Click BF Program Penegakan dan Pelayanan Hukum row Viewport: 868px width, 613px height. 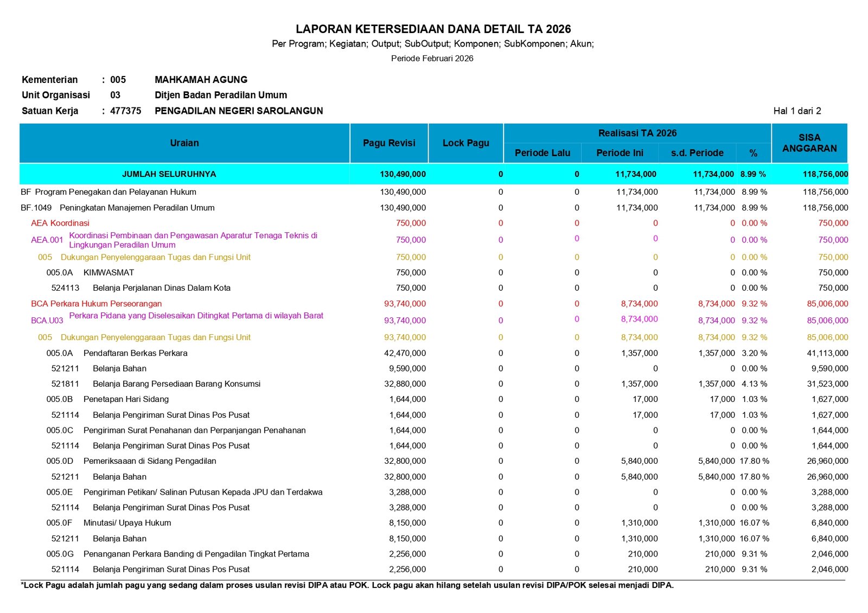pos(108,192)
